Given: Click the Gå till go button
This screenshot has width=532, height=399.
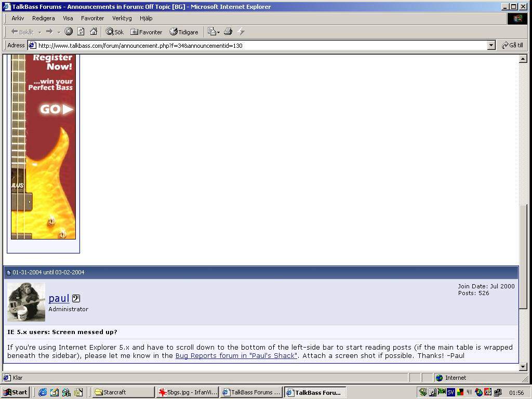Looking at the screenshot, I should tap(512, 45).
